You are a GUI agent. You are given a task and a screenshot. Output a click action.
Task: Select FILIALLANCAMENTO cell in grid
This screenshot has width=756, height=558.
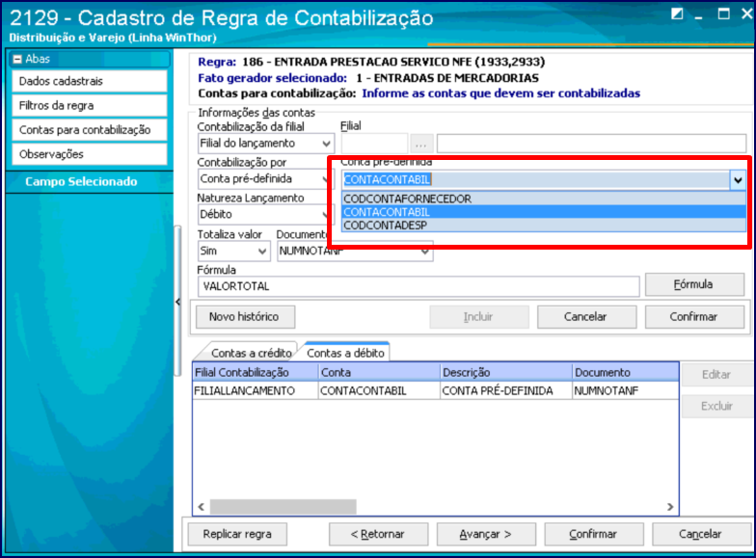pos(256,391)
